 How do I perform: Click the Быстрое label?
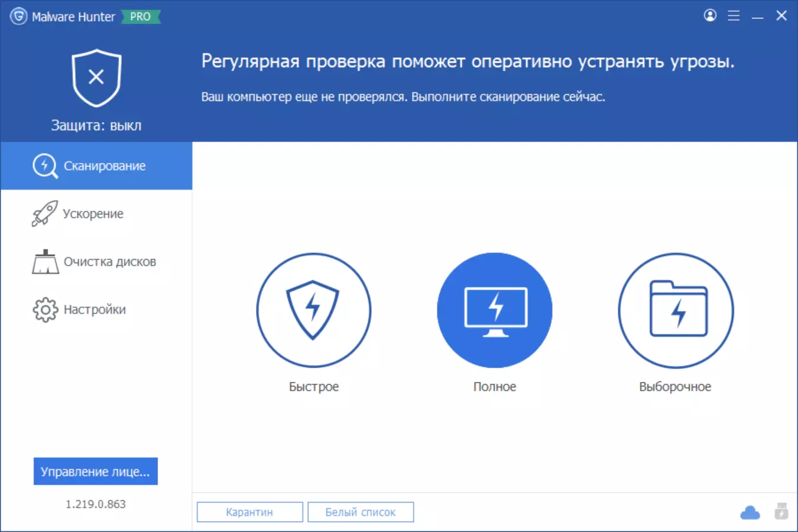[314, 387]
